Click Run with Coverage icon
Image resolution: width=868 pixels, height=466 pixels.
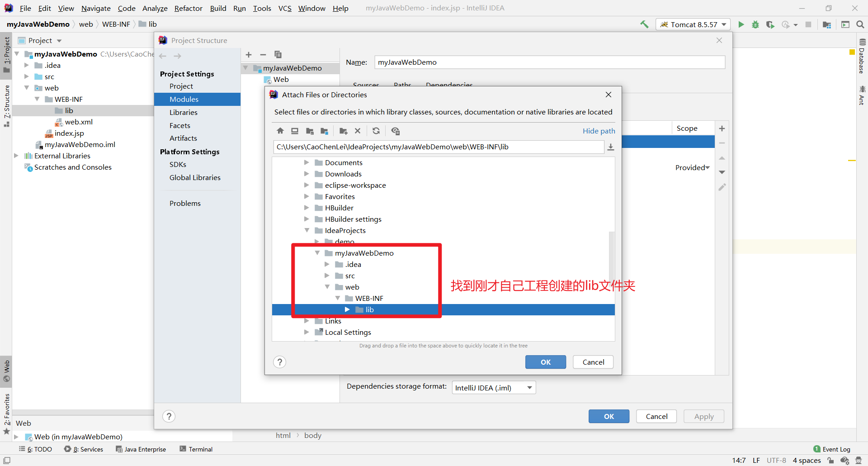tap(770, 24)
